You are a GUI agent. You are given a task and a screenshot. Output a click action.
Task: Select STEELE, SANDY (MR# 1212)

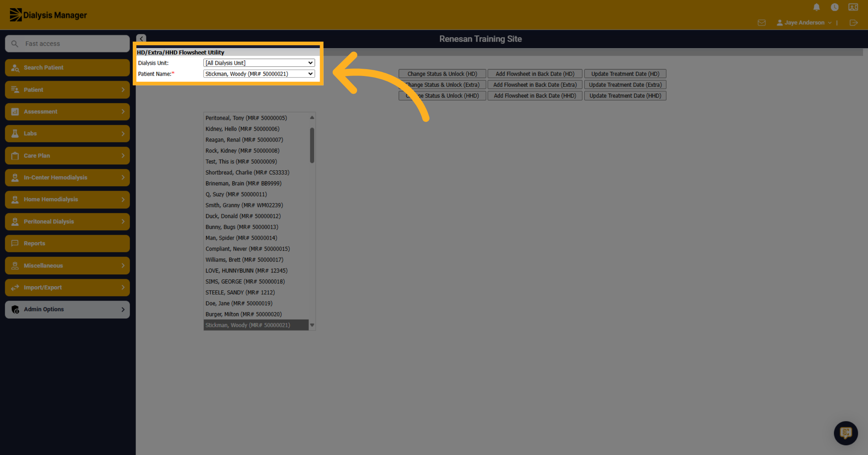coord(256,292)
